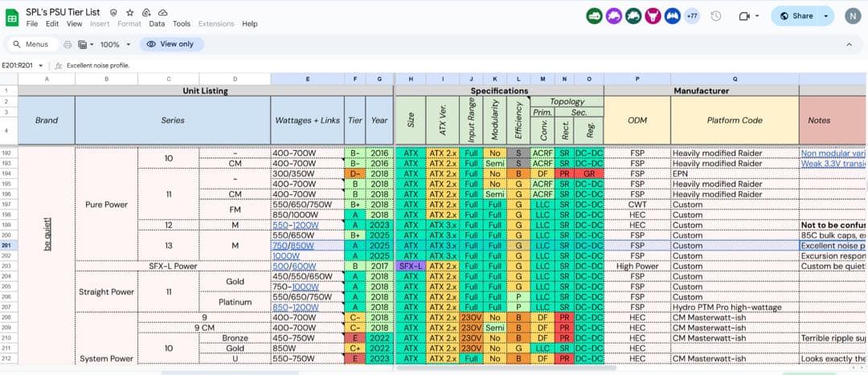Open the Google Sheets home icon

[13, 16]
